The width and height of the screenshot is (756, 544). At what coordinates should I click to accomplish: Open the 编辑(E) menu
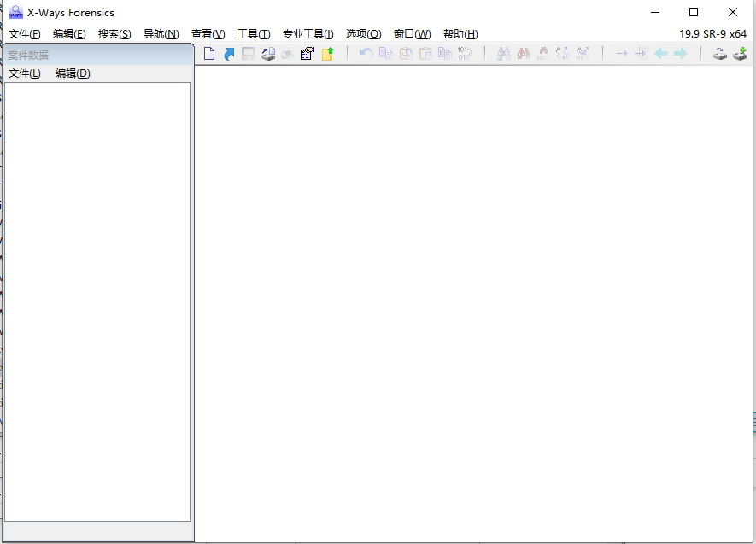point(69,33)
